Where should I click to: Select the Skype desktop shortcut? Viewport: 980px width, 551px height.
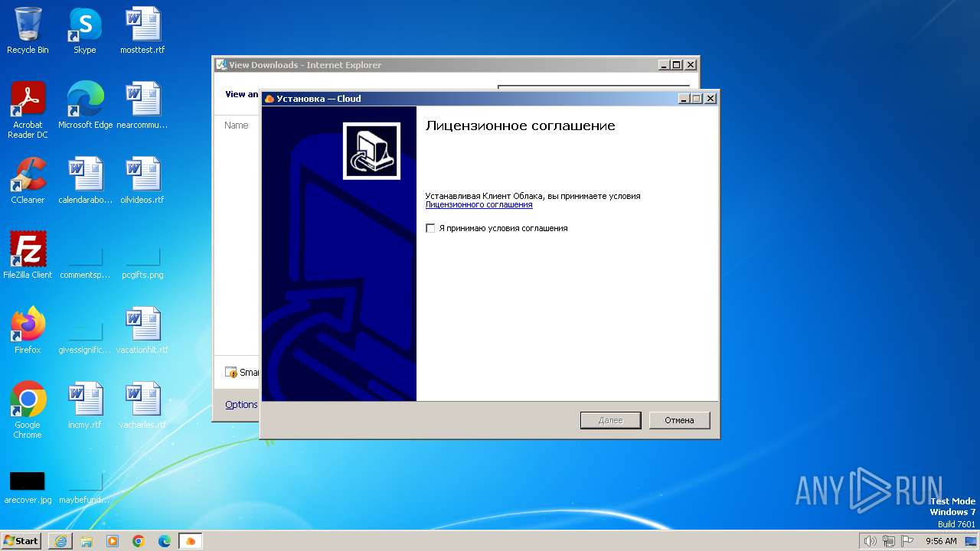pos(84,30)
